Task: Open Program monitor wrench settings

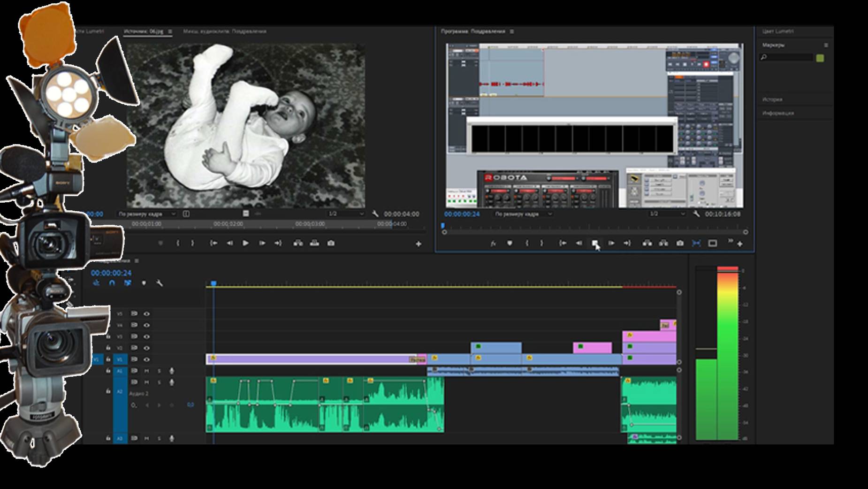Action: tap(697, 214)
